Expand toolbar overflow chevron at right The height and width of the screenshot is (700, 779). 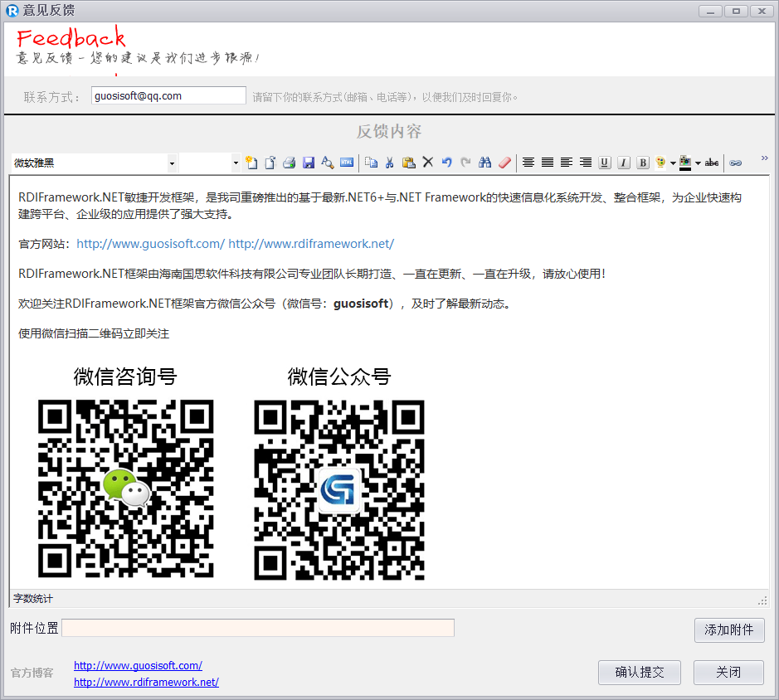[x=764, y=158]
